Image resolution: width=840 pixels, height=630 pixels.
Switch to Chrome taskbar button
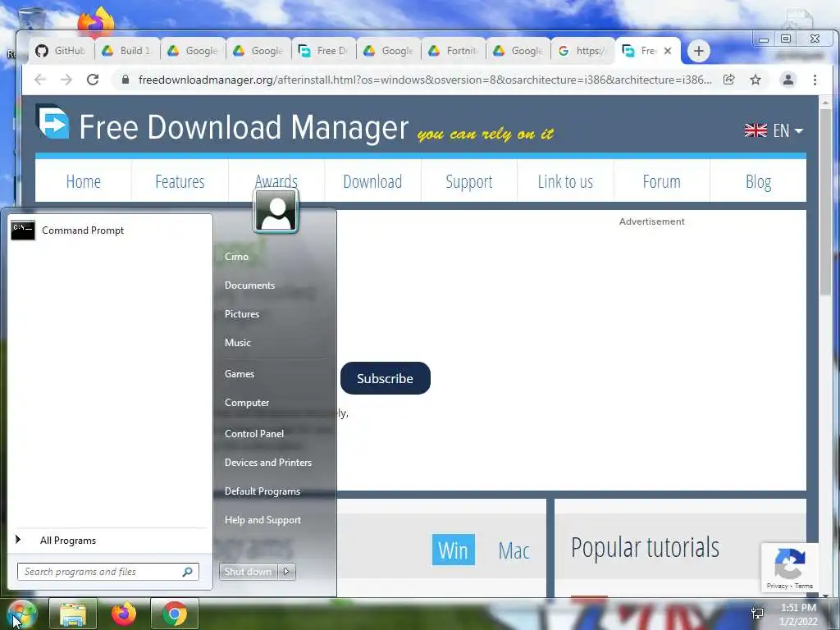pos(175,614)
